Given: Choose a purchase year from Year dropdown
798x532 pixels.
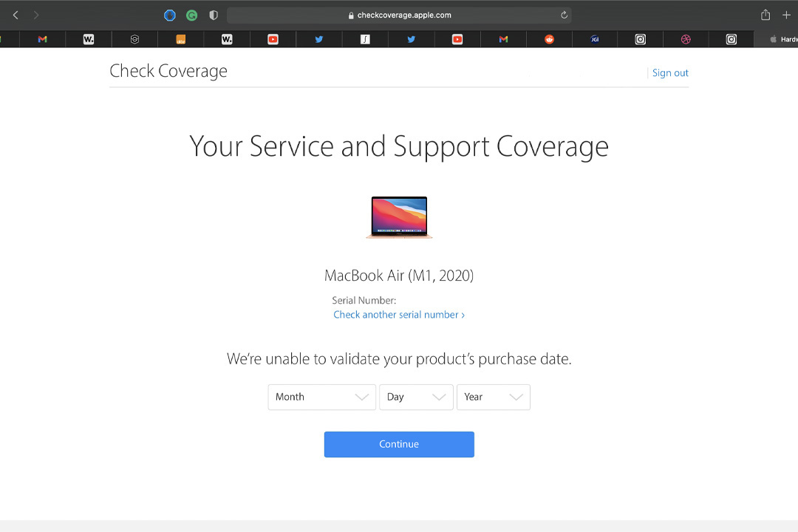Looking at the screenshot, I should click(x=493, y=397).
